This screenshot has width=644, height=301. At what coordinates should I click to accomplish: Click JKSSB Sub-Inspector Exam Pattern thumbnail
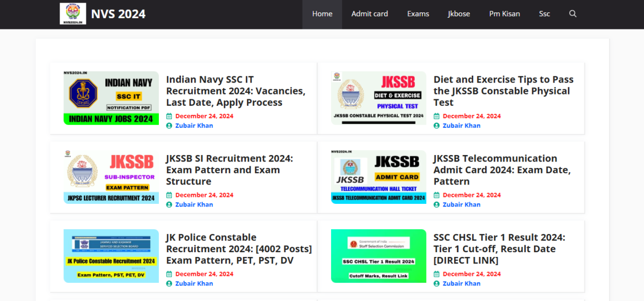(111, 177)
